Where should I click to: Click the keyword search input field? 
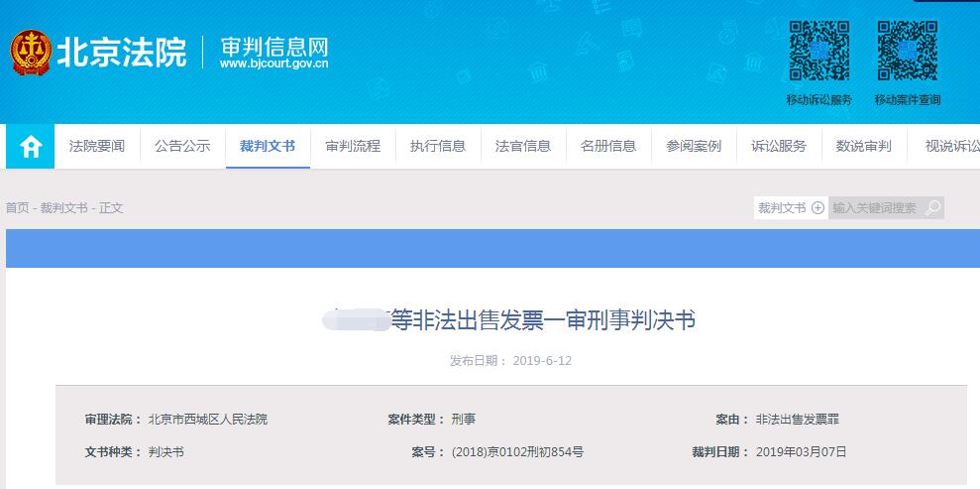[x=875, y=208]
